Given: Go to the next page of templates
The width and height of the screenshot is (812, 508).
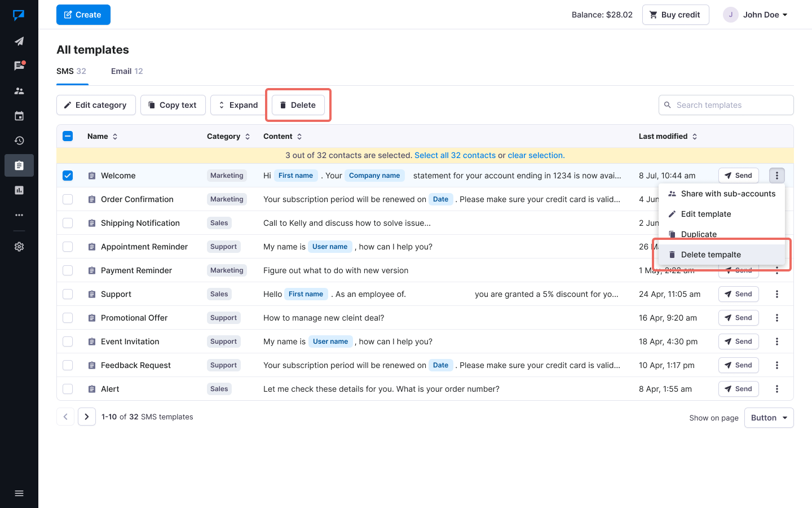Looking at the screenshot, I should 87,417.
